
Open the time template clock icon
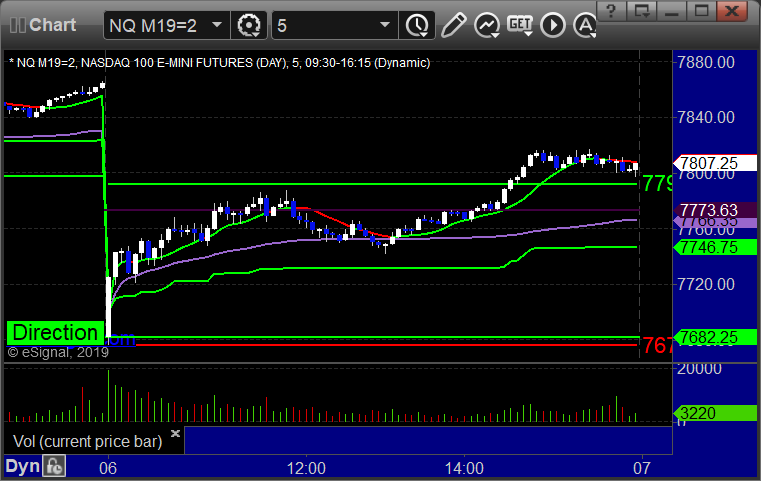[417, 25]
